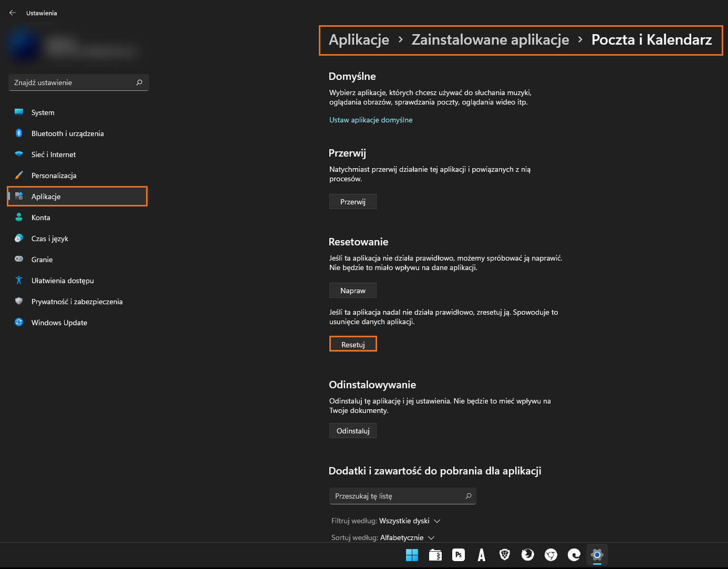Open Microsoft Edge from taskbar

[x=574, y=555]
